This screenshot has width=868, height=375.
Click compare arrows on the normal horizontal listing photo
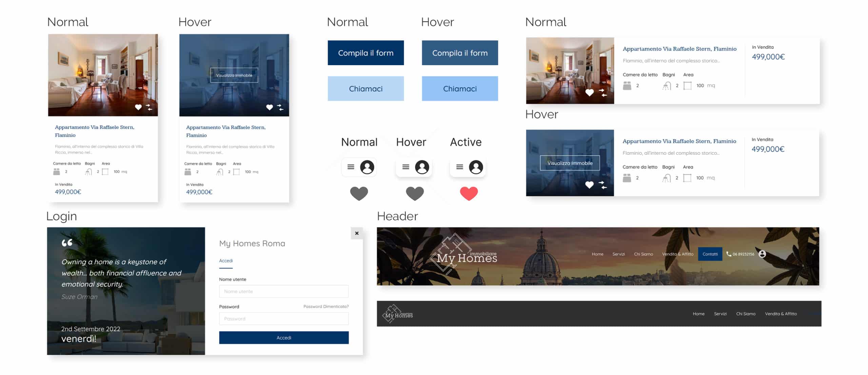(603, 92)
